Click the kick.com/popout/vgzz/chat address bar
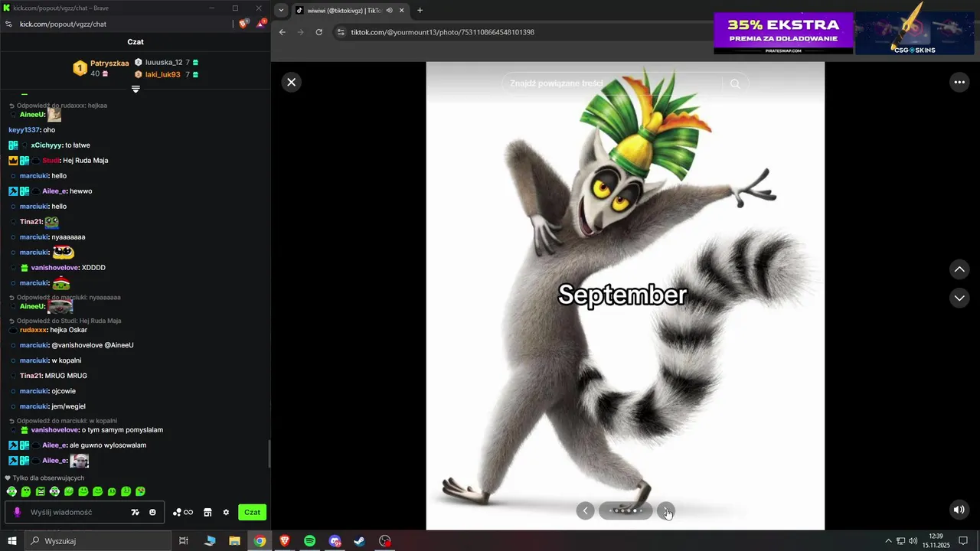The width and height of the screenshot is (980, 551). (x=63, y=24)
